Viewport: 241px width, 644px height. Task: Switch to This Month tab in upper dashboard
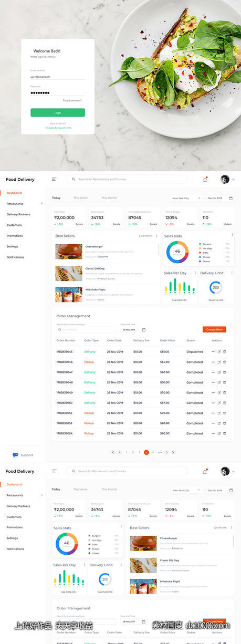click(109, 198)
